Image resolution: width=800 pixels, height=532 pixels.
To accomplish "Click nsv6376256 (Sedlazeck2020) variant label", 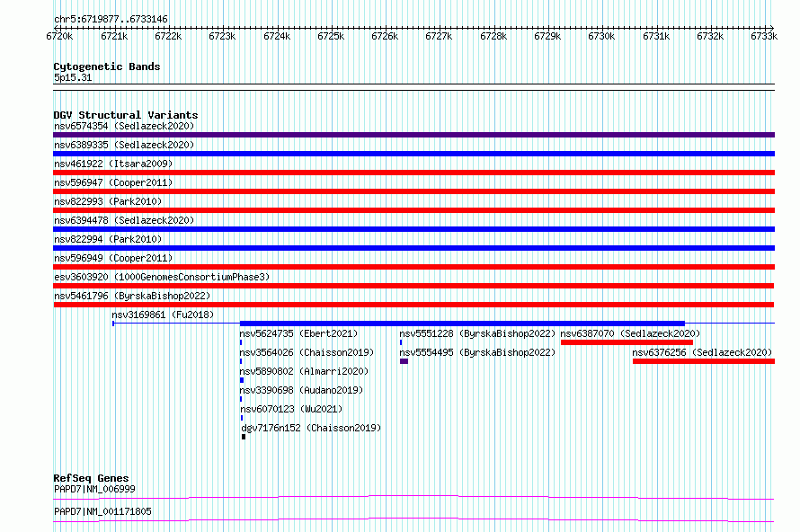I will pos(702,352).
